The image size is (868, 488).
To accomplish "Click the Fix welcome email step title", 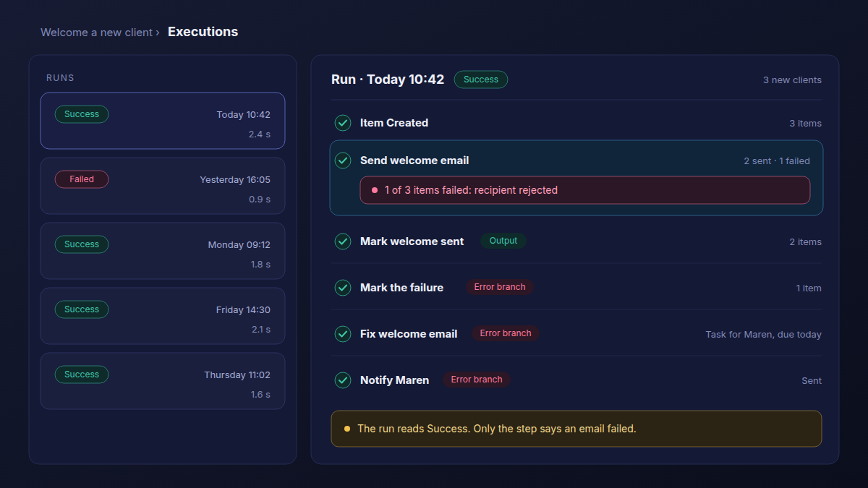I will coord(409,334).
